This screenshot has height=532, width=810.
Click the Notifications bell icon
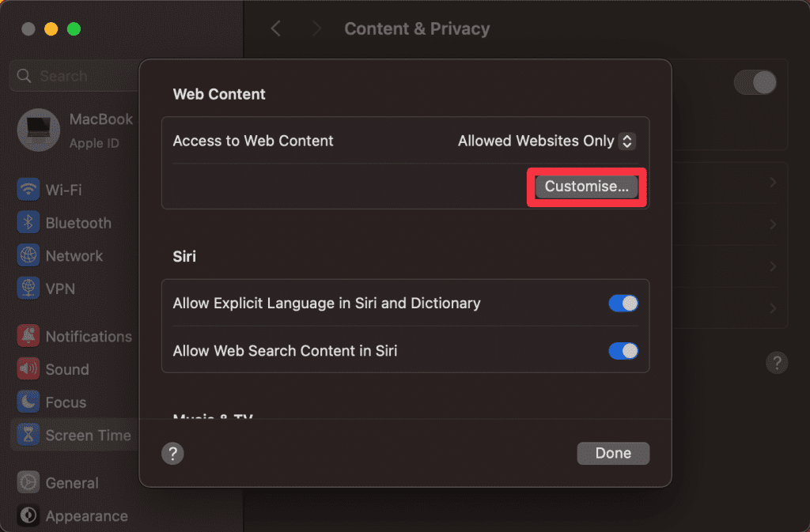(28, 337)
